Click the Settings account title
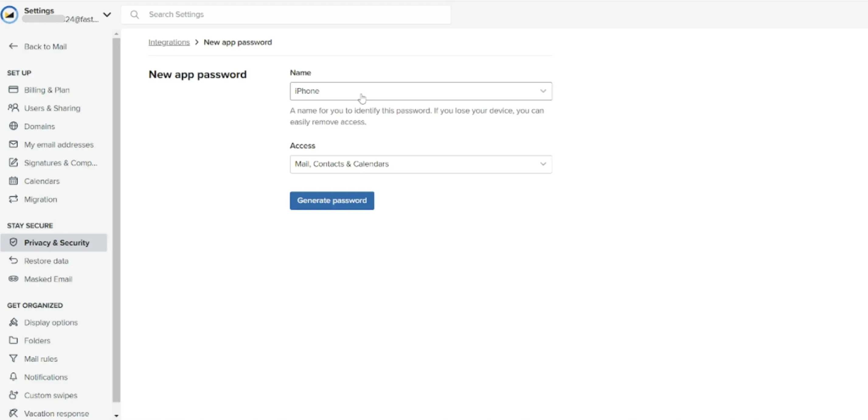 pyautogui.click(x=39, y=11)
